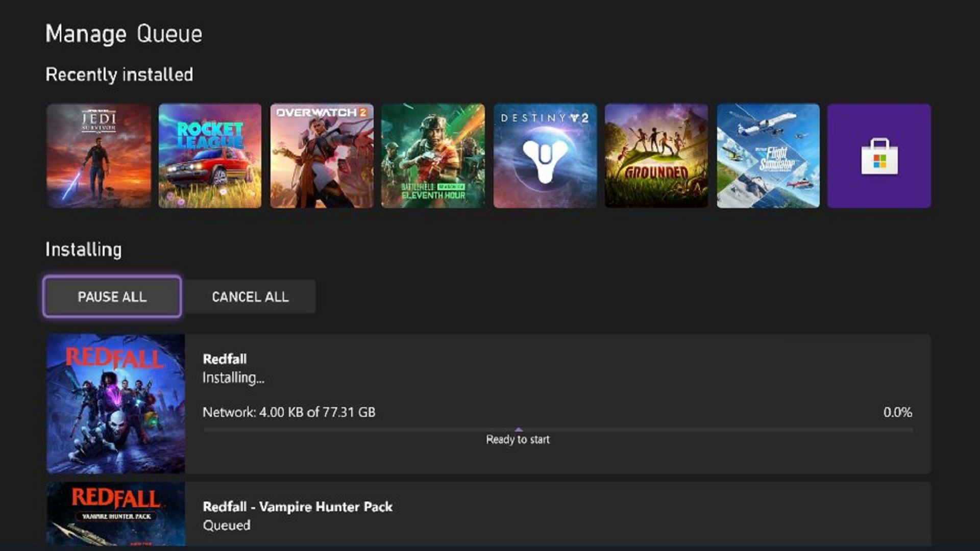Open the Star Wars Jedi Survivor tile
980x551 pixels.
pos(99,156)
